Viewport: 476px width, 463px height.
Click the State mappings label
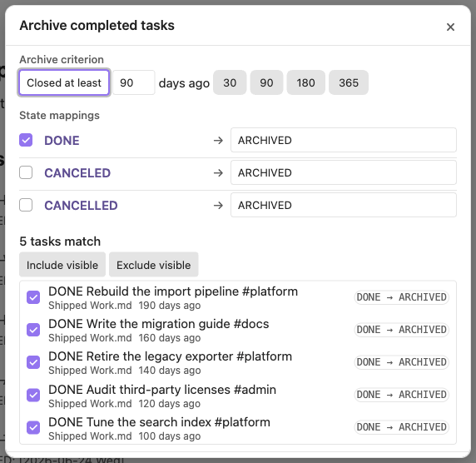pos(60,116)
